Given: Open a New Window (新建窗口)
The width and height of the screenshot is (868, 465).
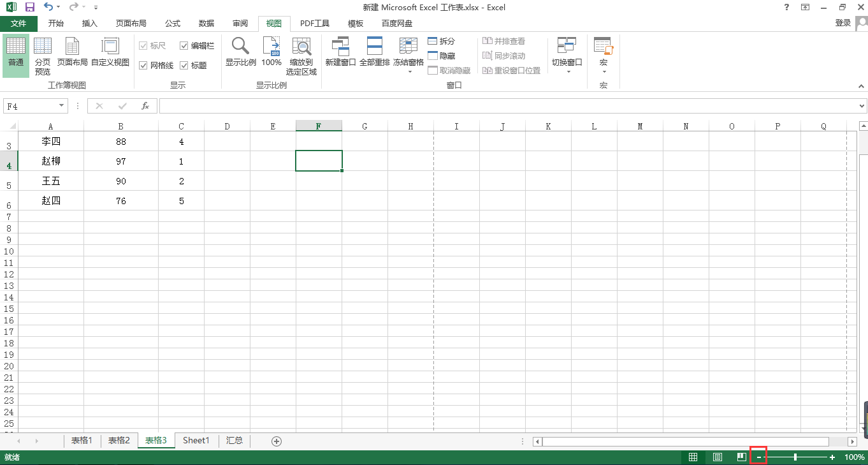Looking at the screenshot, I should click(x=340, y=52).
